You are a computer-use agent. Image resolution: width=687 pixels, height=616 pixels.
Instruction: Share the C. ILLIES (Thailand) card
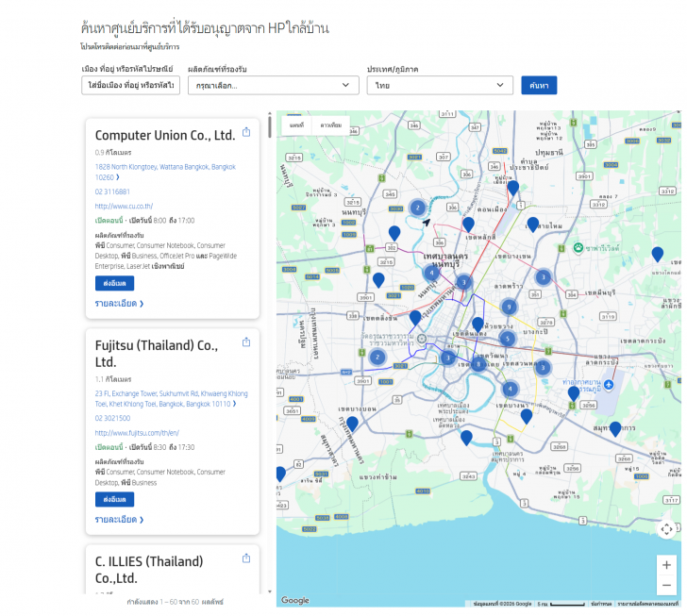point(246,558)
